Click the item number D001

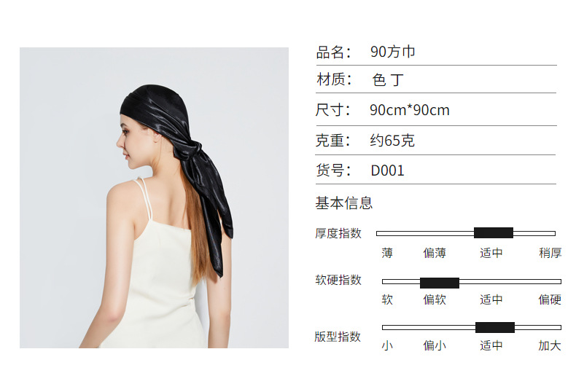click(387, 170)
